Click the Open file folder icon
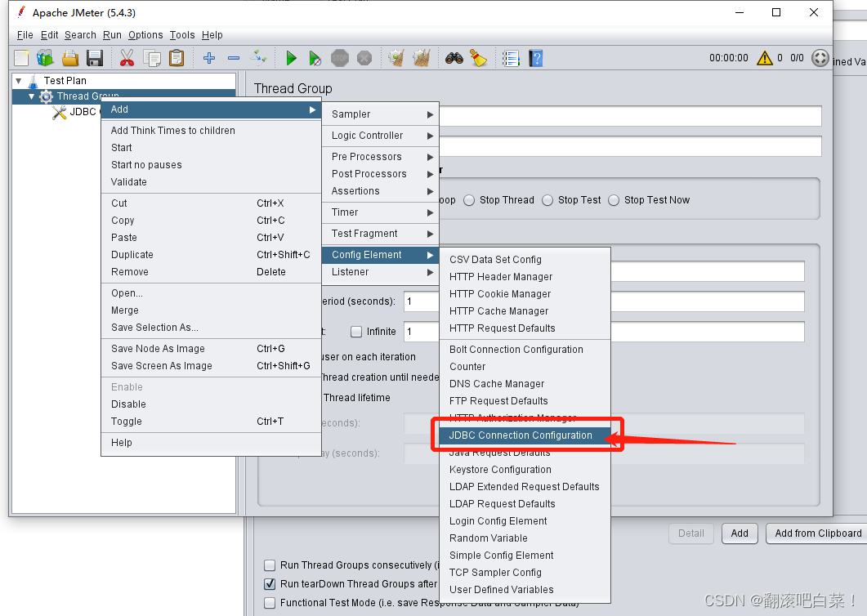This screenshot has width=867, height=616. pos(70,57)
